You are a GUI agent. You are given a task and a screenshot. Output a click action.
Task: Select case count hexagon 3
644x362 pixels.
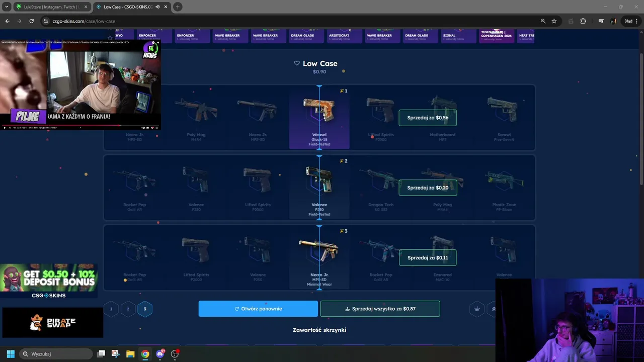pyautogui.click(x=145, y=309)
